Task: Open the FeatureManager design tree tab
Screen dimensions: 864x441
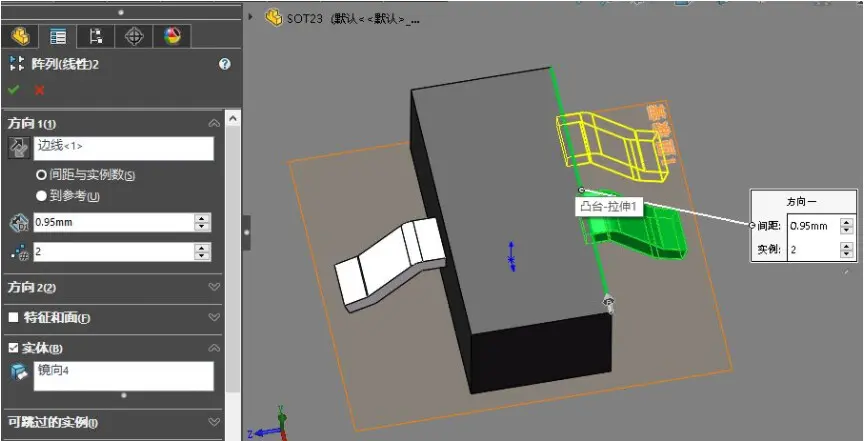Action: pyautogui.click(x=20, y=37)
